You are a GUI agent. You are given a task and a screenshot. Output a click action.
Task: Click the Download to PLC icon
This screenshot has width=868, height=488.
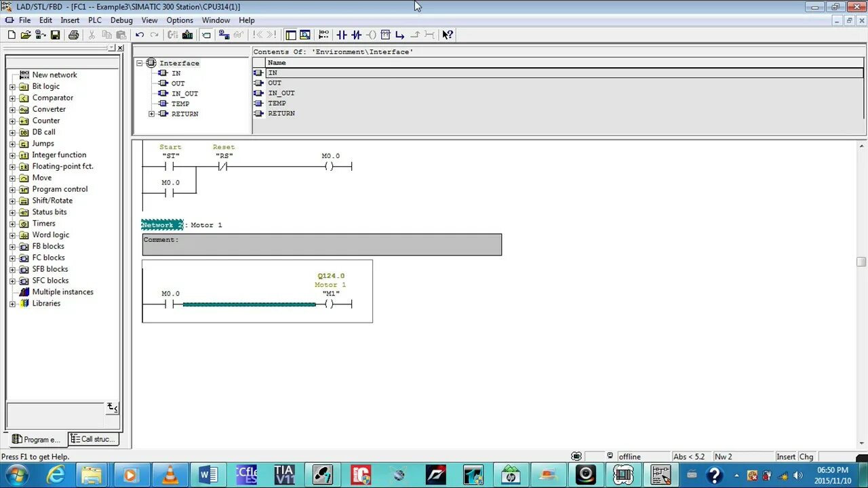[x=187, y=35]
